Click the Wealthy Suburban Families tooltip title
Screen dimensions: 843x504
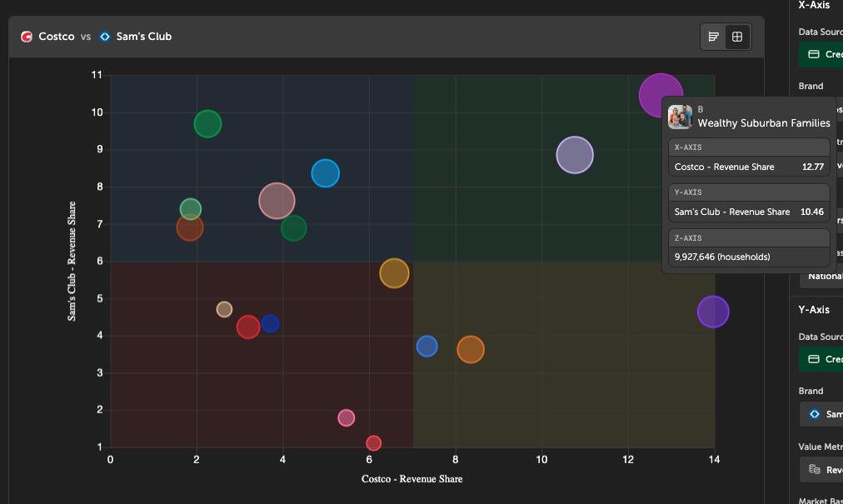pos(764,123)
